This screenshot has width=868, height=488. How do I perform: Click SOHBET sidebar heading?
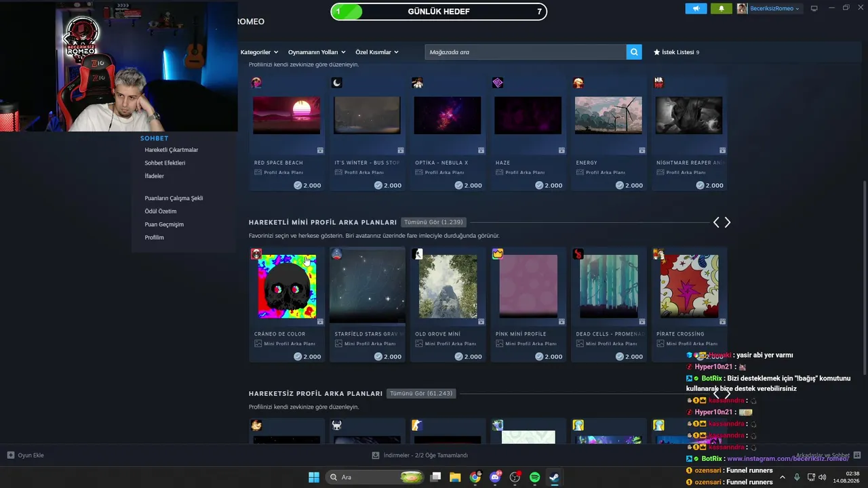[x=154, y=138]
